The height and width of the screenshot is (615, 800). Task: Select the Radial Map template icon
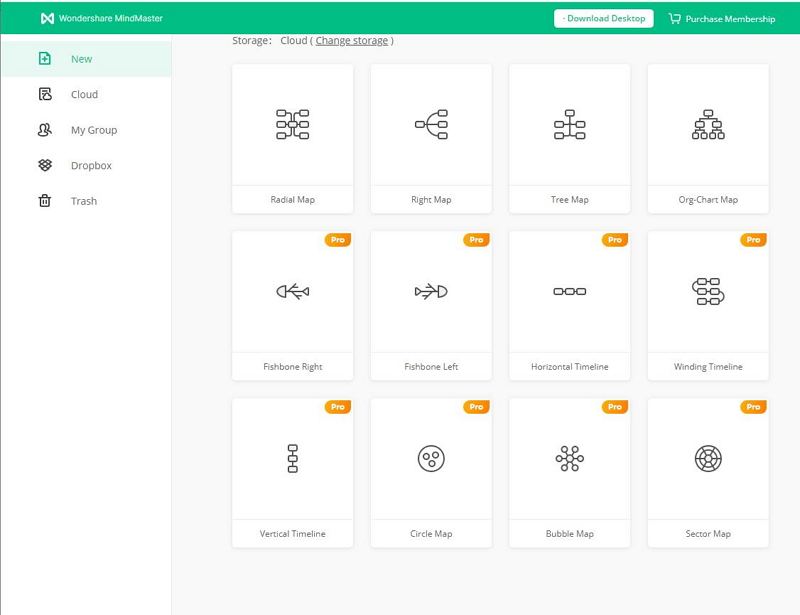pyautogui.click(x=292, y=124)
